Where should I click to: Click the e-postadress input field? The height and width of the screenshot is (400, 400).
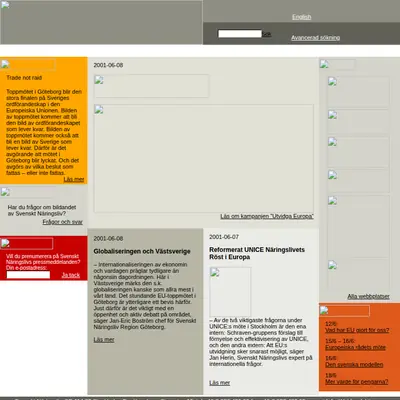click(28, 275)
